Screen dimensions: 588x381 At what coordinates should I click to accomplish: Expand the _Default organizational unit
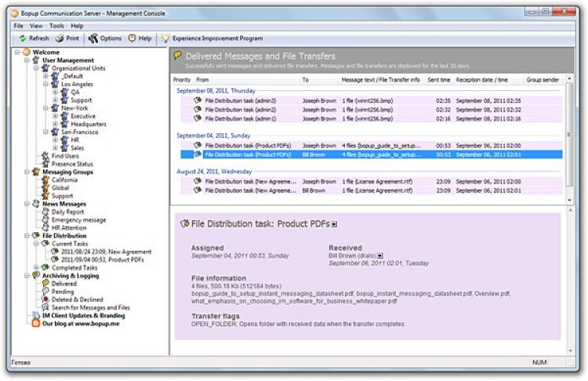[46, 76]
